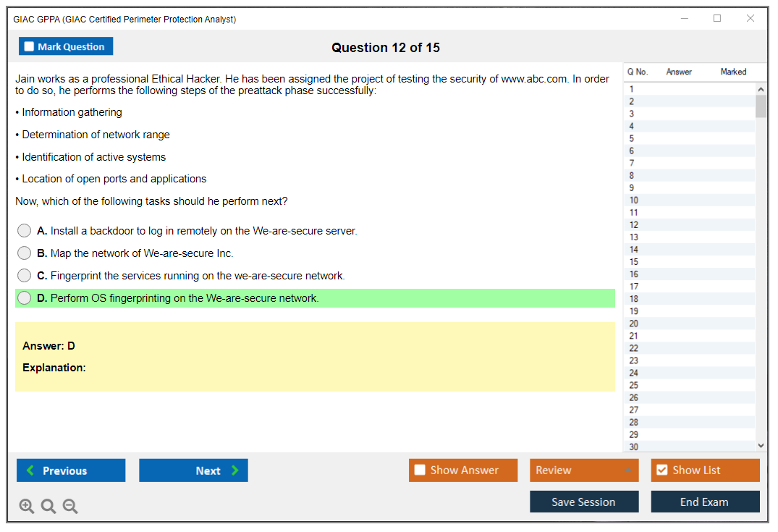The image size is (778, 532).
Task: Open the Review dropdown
Action: coord(584,470)
